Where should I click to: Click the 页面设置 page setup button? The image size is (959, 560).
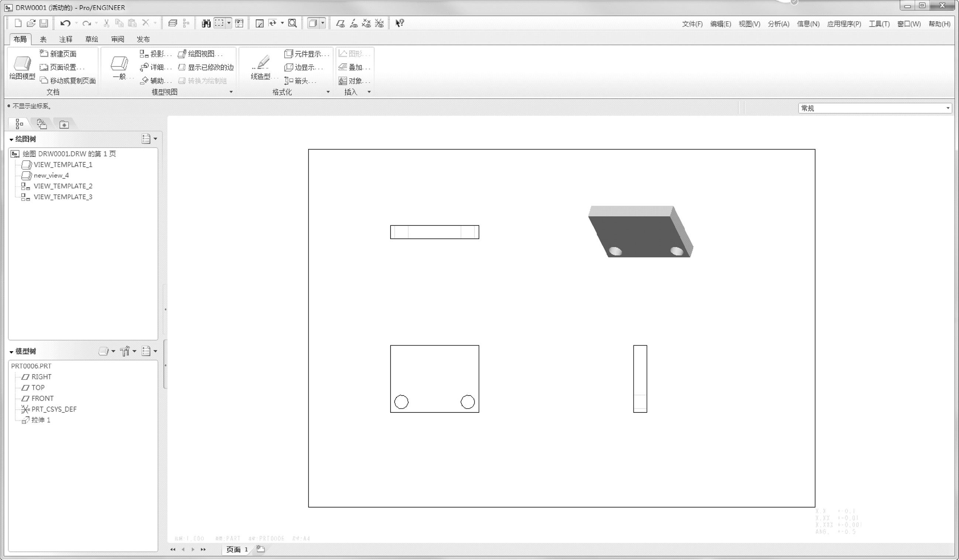point(62,68)
